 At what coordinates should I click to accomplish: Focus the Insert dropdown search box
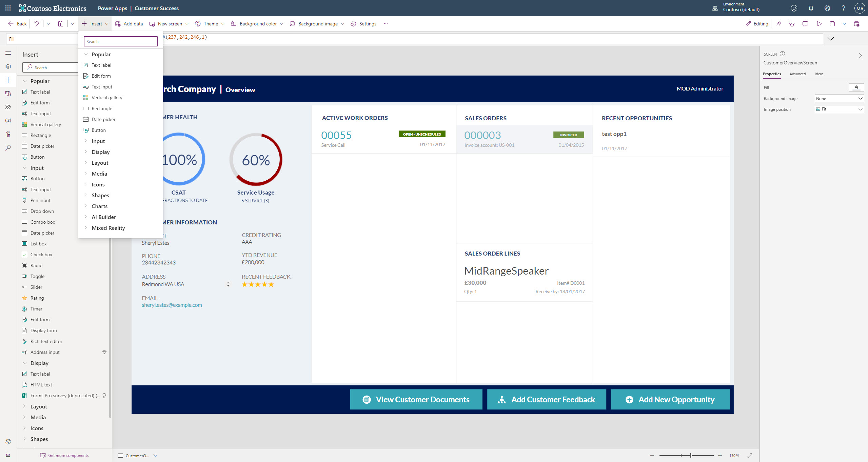(x=120, y=41)
